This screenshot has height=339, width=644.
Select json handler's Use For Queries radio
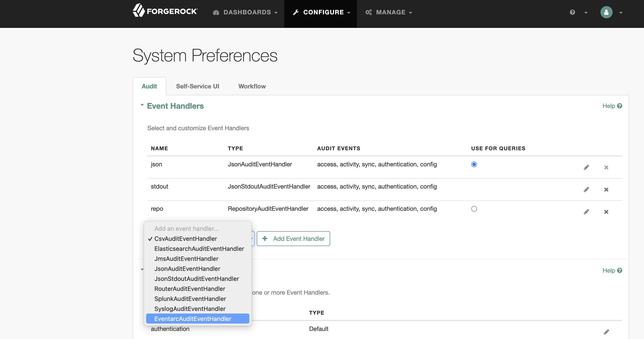474,164
